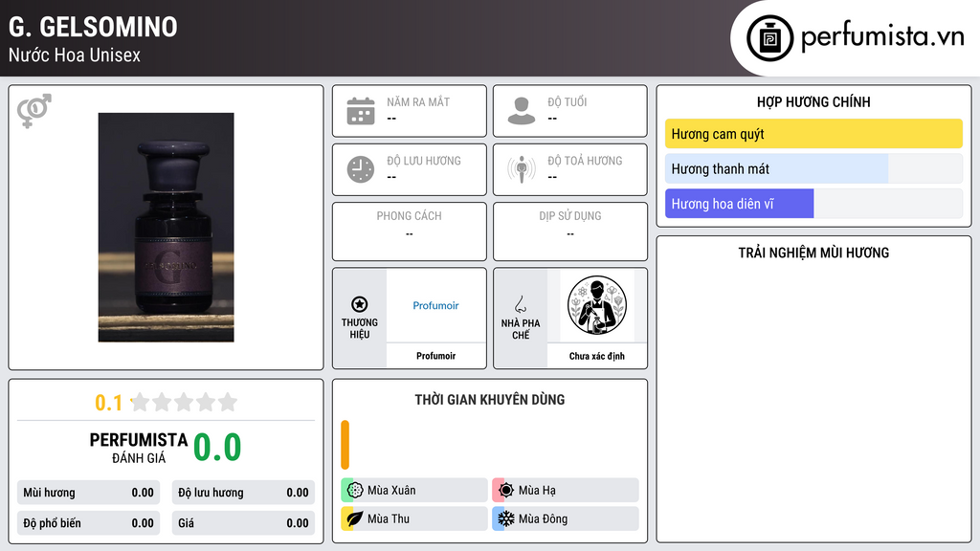Click the Độ tuổi label
Screen dimensions: 980x551
[568, 101]
